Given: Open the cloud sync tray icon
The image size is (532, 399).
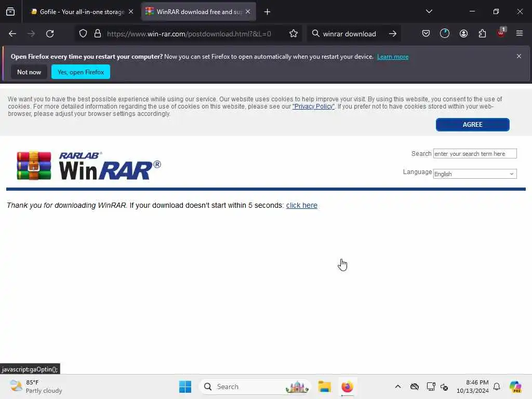Looking at the screenshot, I should tap(414, 387).
